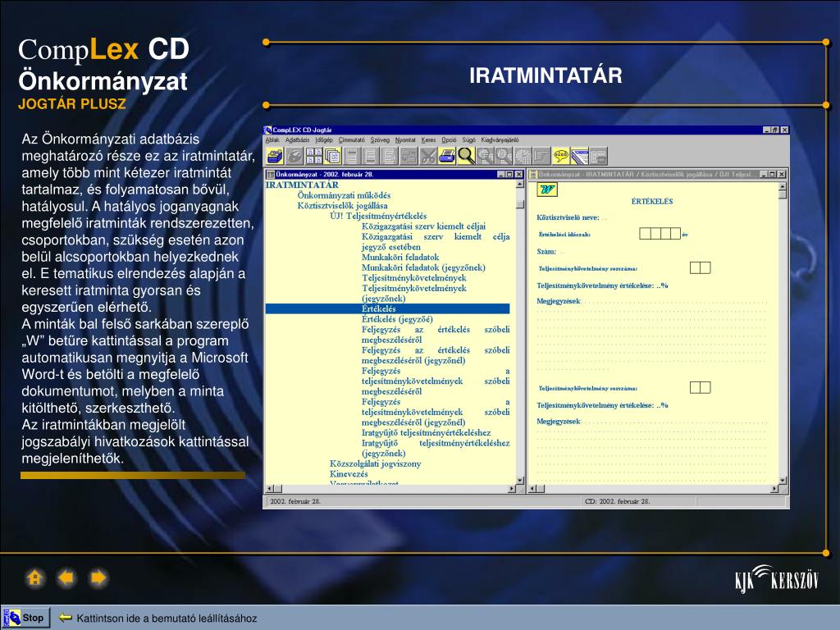The height and width of the screenshot is (630, 840).
Task: Select the highlighted 'Értékelés' tree row
Action: click(387, 308)
